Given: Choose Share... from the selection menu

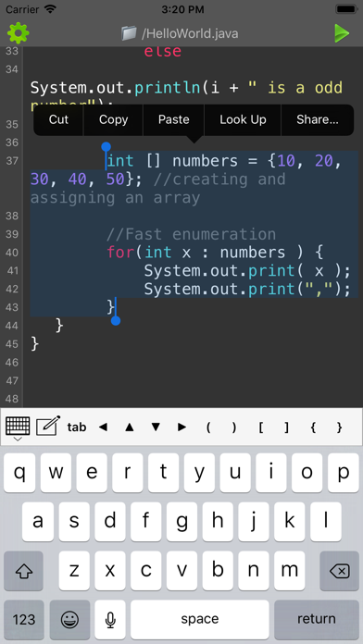Looking at the screenshot, I should tap(318, 119).
